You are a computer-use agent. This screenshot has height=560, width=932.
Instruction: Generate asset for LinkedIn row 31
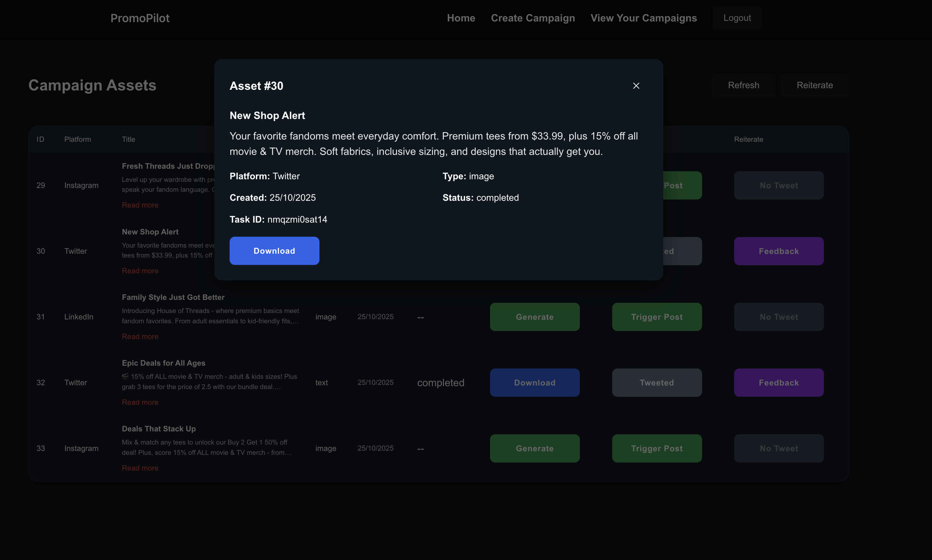coord(534,317)
